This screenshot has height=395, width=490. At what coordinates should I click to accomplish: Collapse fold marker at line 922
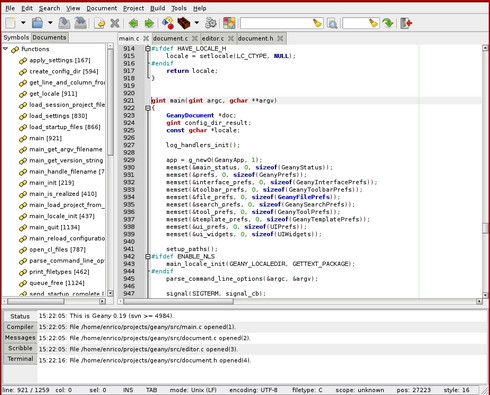pyautogui.click(x=148, y=108)
